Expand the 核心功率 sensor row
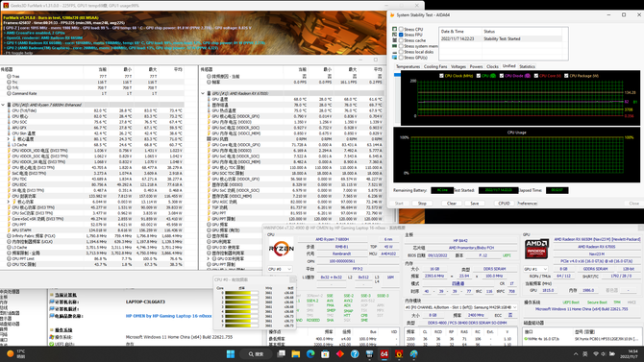The width and height of the screenshot is (644, 362). coord(9,202)
